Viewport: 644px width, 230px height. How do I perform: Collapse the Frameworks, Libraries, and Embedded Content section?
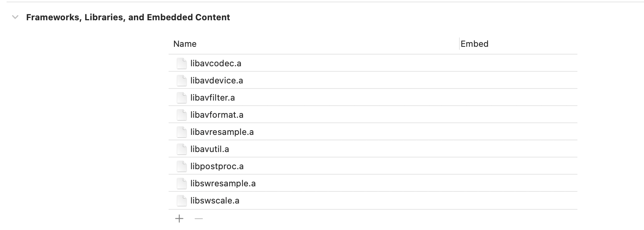tap(15, 17)
